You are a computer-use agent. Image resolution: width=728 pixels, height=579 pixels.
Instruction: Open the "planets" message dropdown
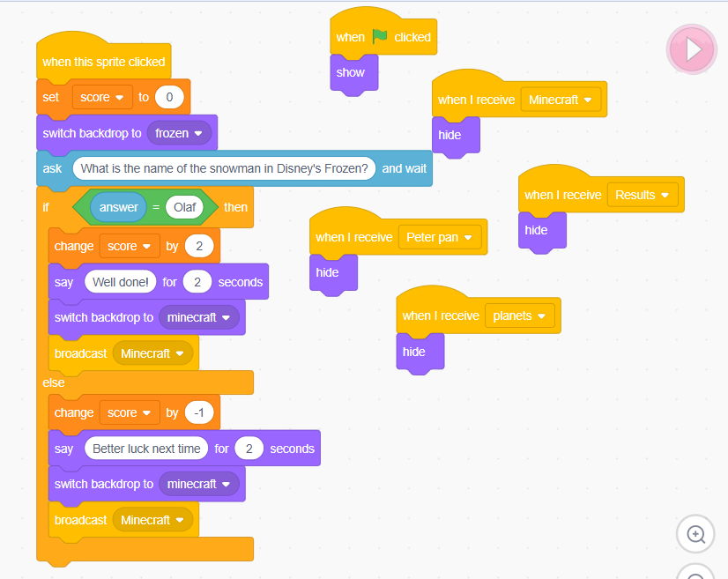click(x=519, y=315)
